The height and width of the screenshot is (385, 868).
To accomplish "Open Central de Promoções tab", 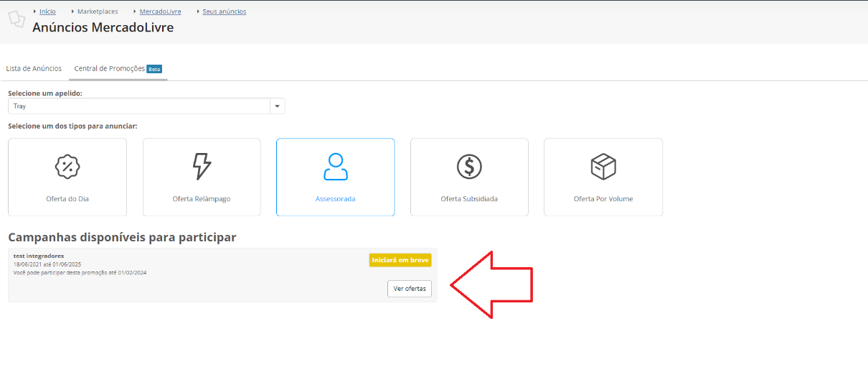I will pos(110,68).
